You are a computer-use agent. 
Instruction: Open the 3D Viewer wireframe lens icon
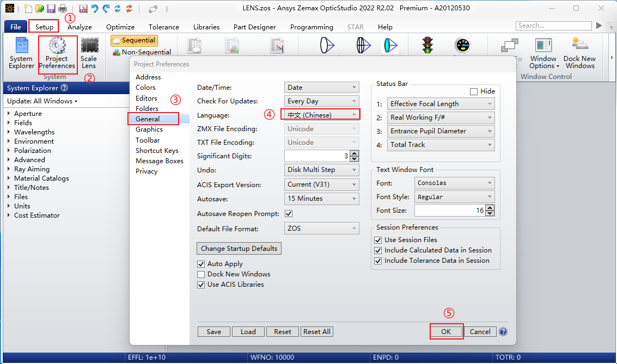tap(364, 45)
